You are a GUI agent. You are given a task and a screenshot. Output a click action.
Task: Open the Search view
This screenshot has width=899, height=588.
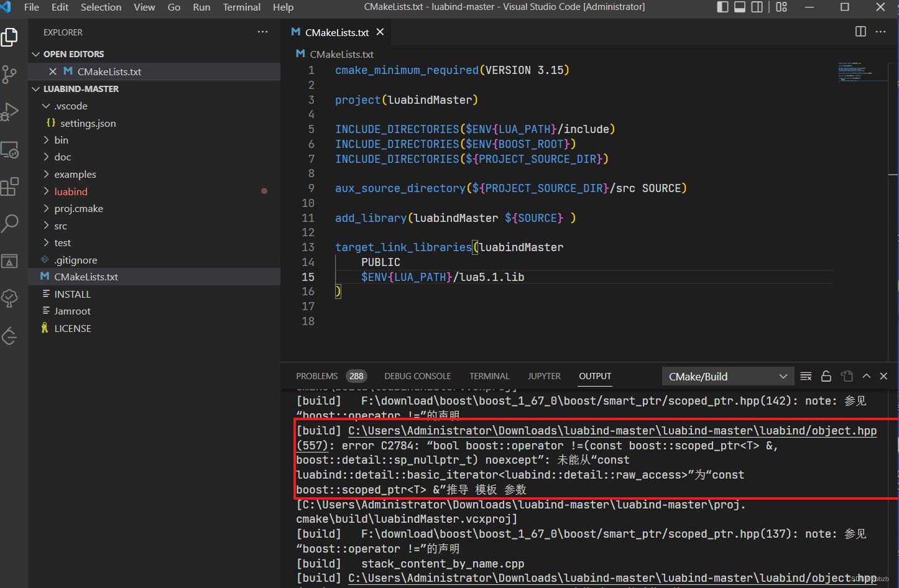9,224
